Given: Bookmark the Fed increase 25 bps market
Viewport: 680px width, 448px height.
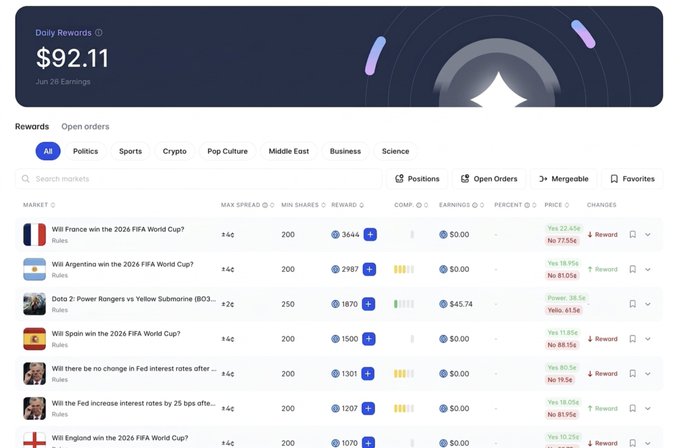Looking at the screenshot, I should (633, 408).
